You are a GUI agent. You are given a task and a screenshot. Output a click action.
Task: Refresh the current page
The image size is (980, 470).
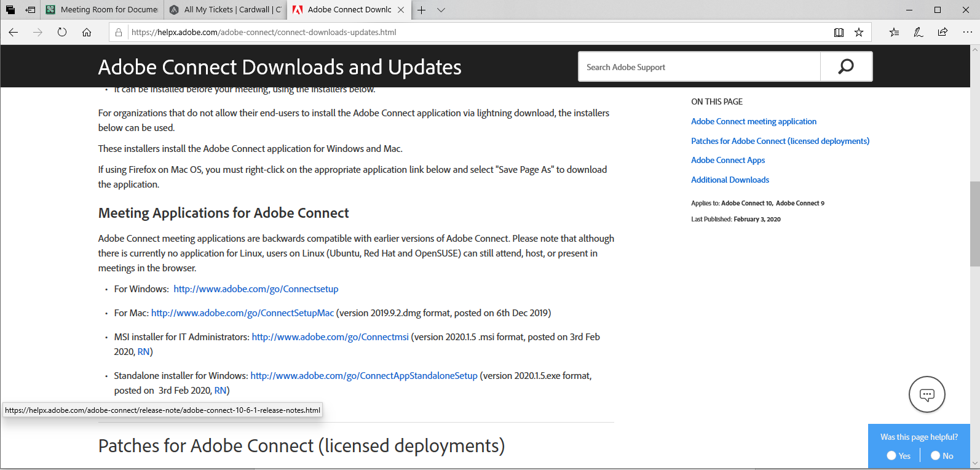click(x=62, y=32)
